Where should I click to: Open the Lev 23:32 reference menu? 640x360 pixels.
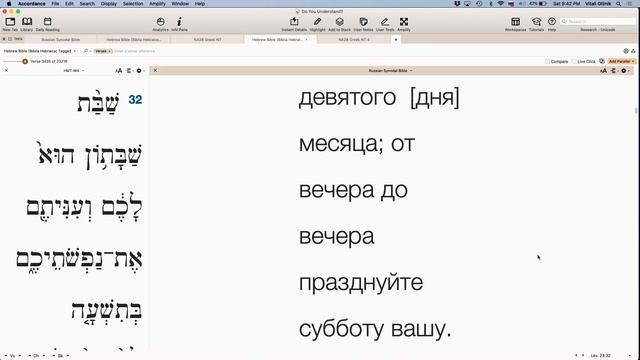coord(600,356)
